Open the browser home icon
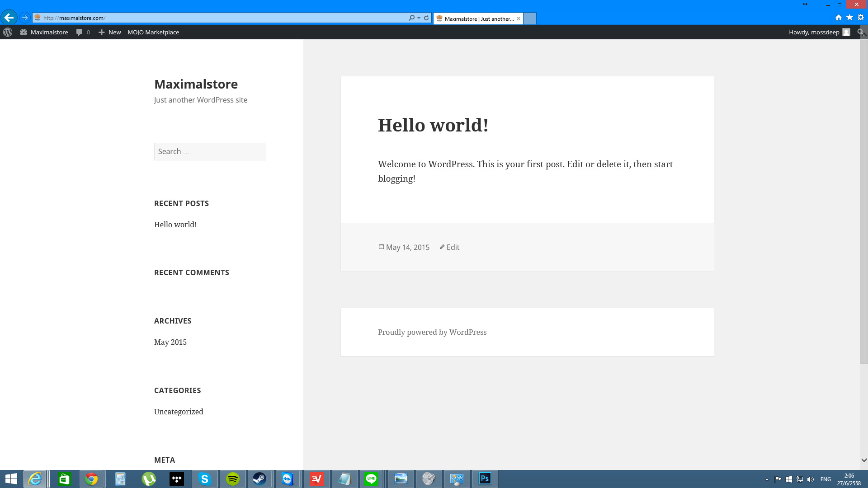The width and height of the screenshot is (868, 488). click(839, 18)
